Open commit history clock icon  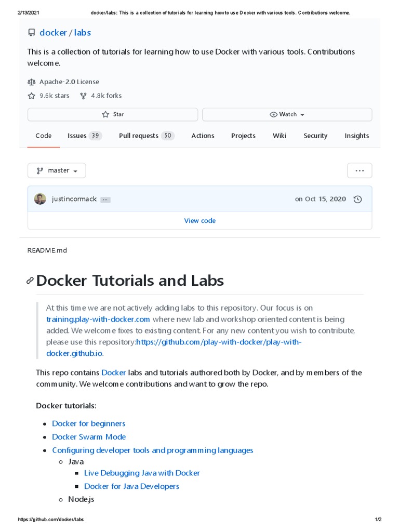click(x=357, y=199)
